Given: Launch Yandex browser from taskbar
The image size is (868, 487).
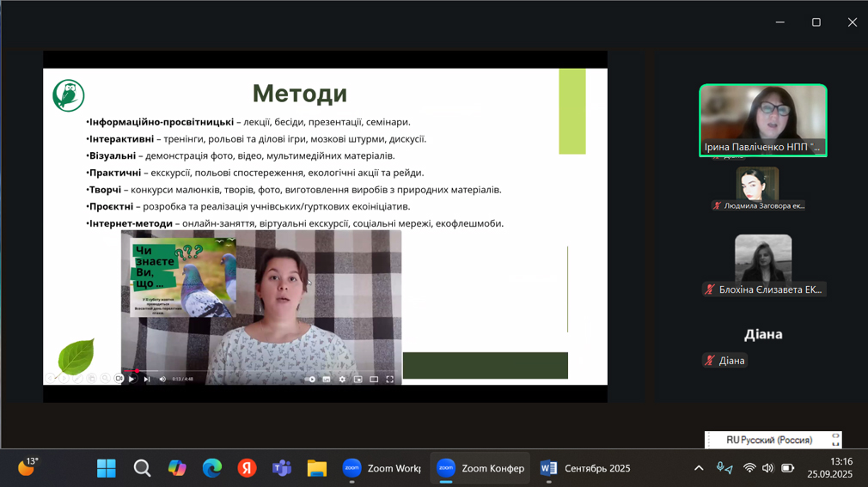Looking at the screenshot, I should (247, 468).
